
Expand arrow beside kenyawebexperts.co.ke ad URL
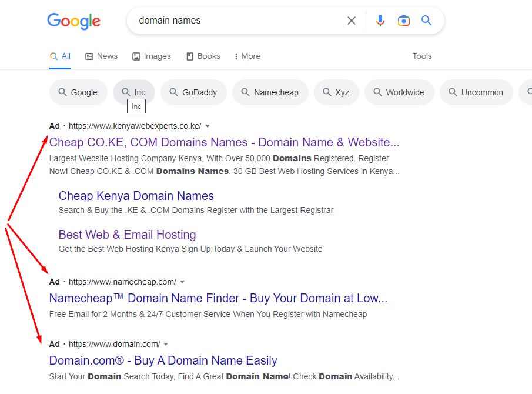pos(208,126)
